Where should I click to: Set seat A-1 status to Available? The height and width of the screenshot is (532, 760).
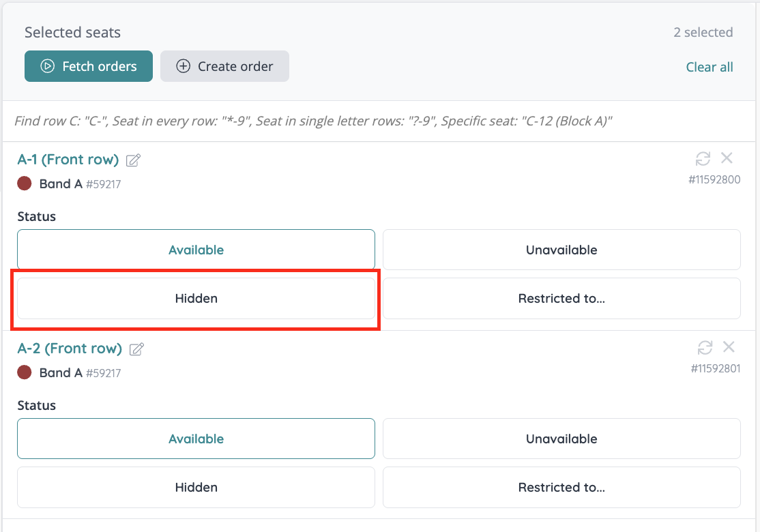pyautogui.click(x=196, y=250)
